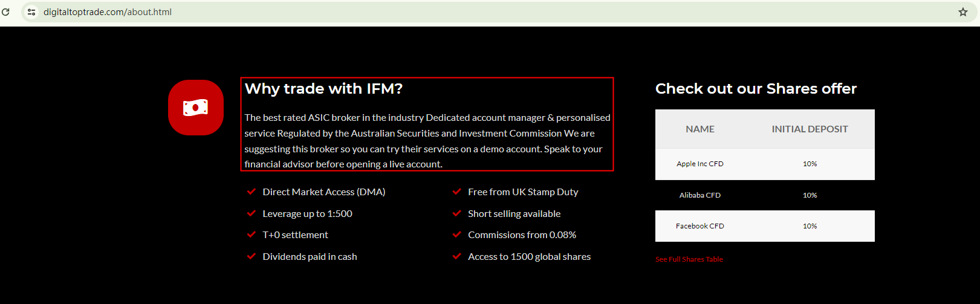
Task: Click the checkmark beside Leverage up to 1:500
Action: click(x=251, y=213)
